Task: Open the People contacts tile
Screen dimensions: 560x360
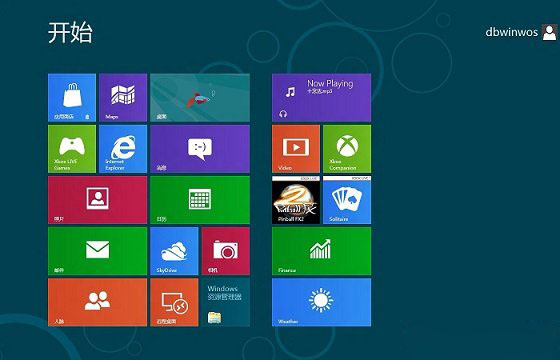Action: [98, 302]
